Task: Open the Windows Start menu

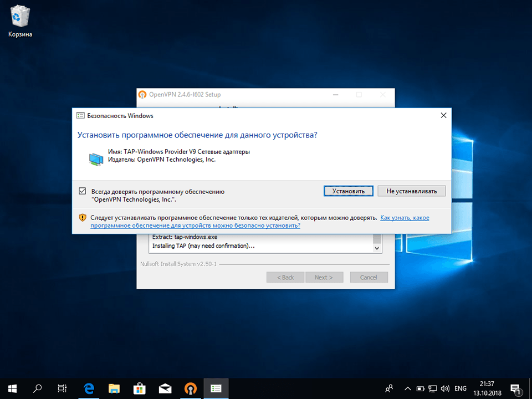Action: (x=12, y=388)
